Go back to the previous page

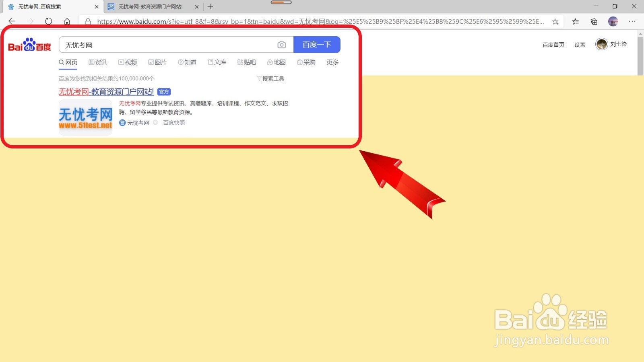coord(12,21)
